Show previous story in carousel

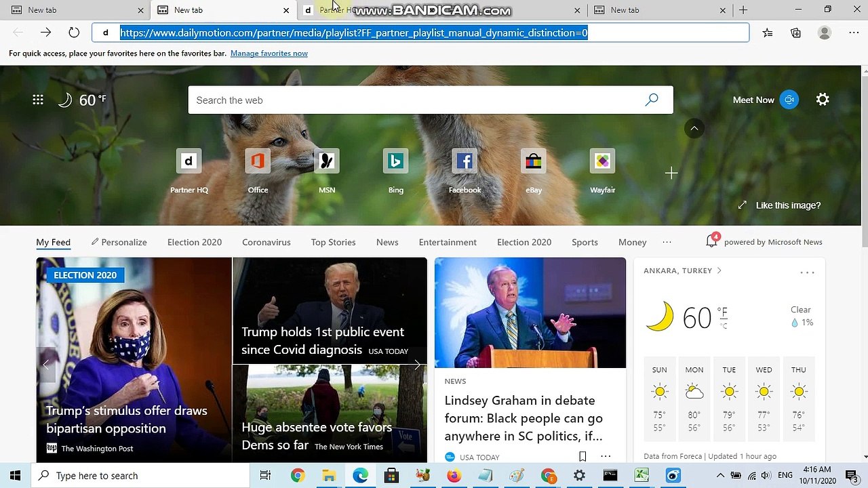[x=46, y=364]
